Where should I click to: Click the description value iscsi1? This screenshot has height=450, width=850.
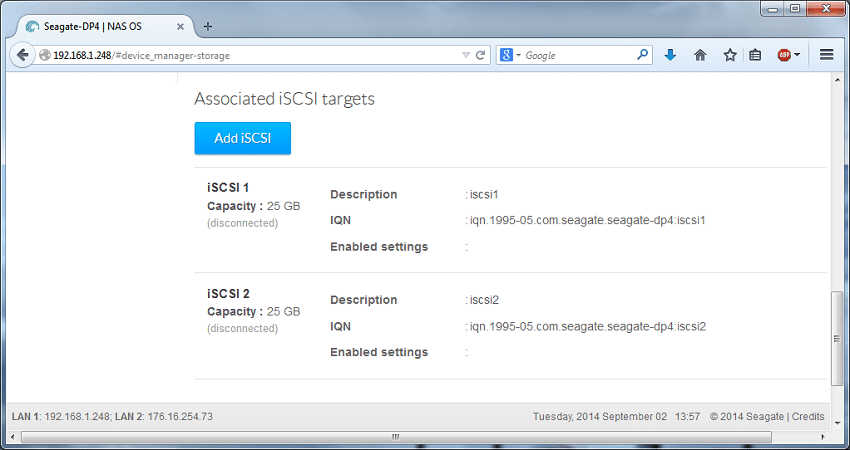pos(484,194)
